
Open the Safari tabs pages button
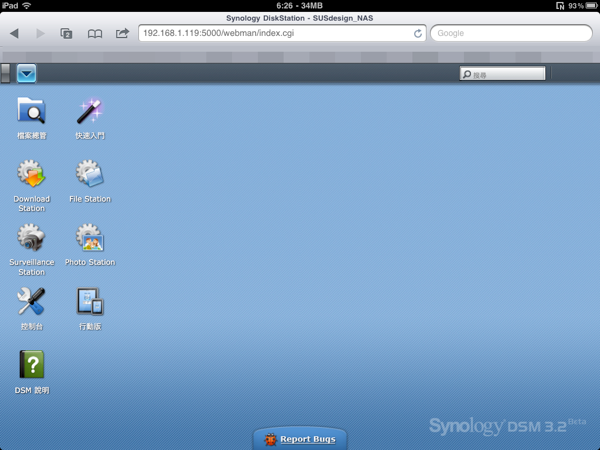tap(66, 33)
